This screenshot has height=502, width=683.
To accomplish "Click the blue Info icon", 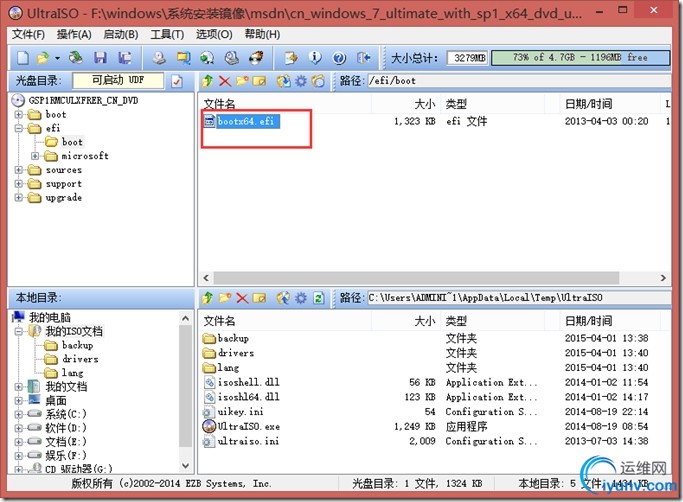I will pos(315,58).
